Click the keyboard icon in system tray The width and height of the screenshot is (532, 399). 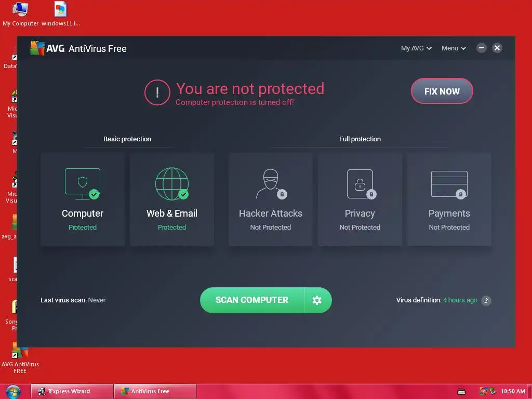coord(461,392)
